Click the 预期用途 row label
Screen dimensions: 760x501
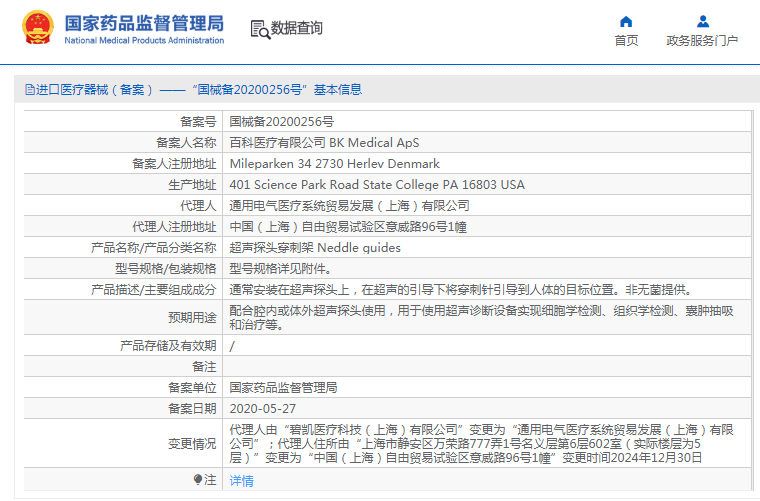coord(192,317)
